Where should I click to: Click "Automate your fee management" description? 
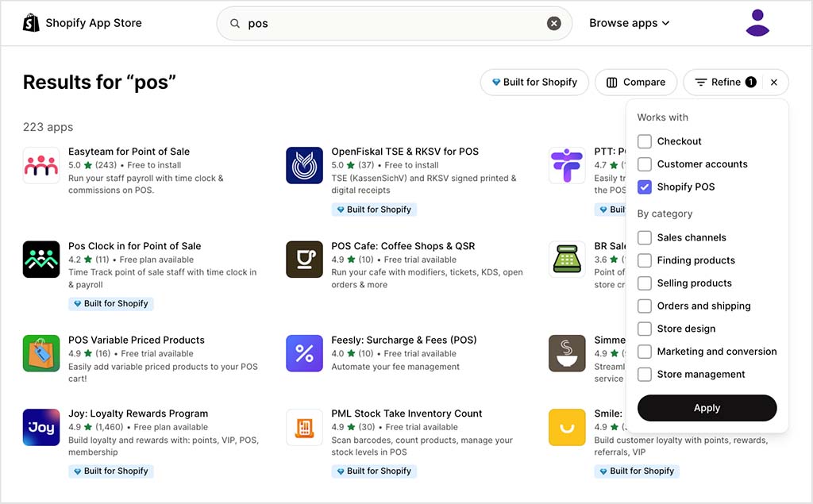click(x=395, y=367)
